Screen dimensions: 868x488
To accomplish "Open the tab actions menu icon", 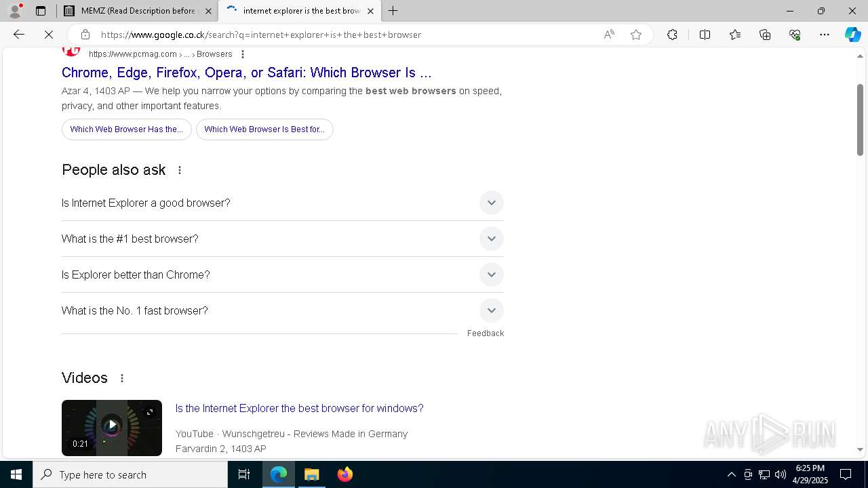I will [x=41, y=11].
